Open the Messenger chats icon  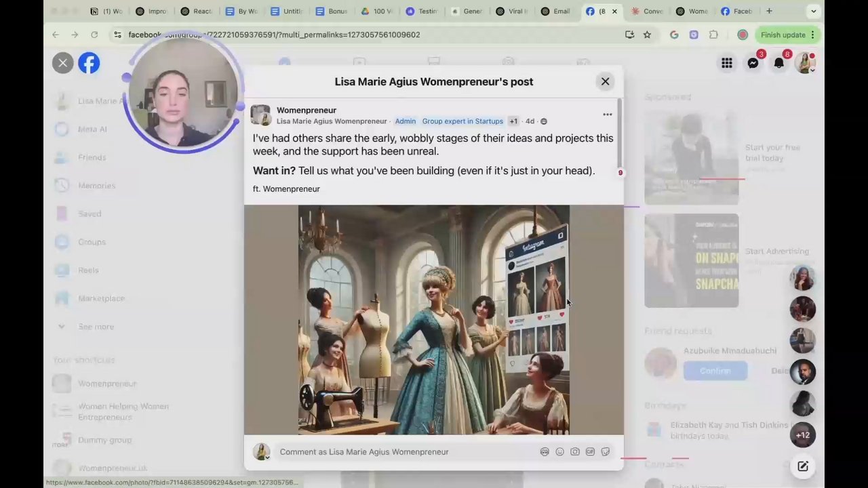pyautogui.click(x=753, y=63)
